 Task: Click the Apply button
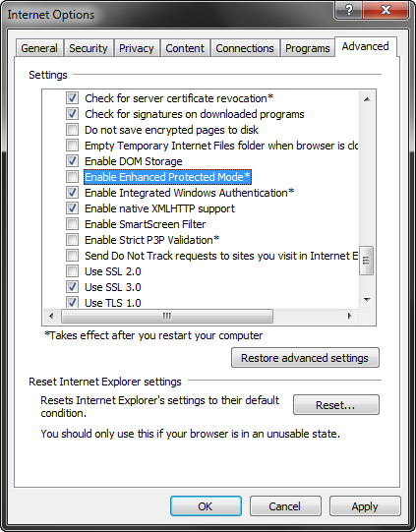pyautogui.click(x=365, y=506)
